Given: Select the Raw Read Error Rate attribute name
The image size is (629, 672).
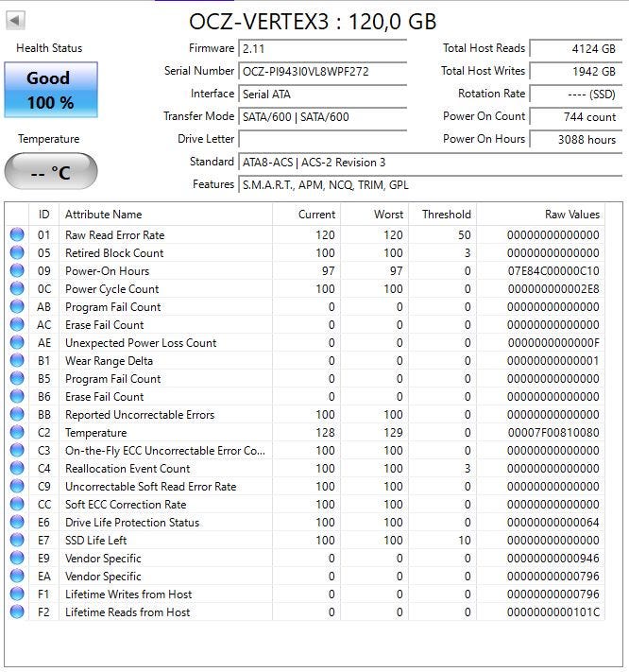Looking at the screenshot, I should point(115,234).
